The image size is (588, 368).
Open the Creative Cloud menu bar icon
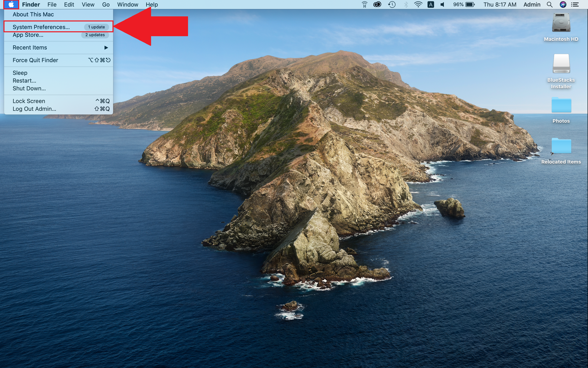[x=377, y=4]
